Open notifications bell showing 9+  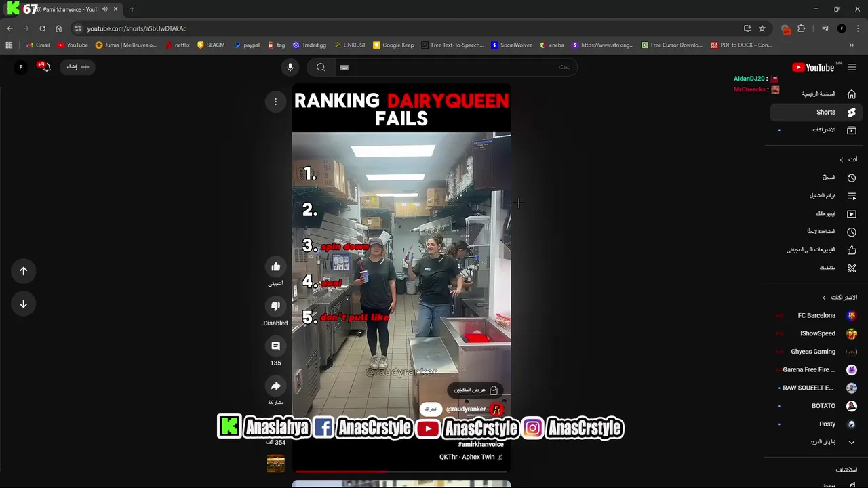[x=45, y=66]
